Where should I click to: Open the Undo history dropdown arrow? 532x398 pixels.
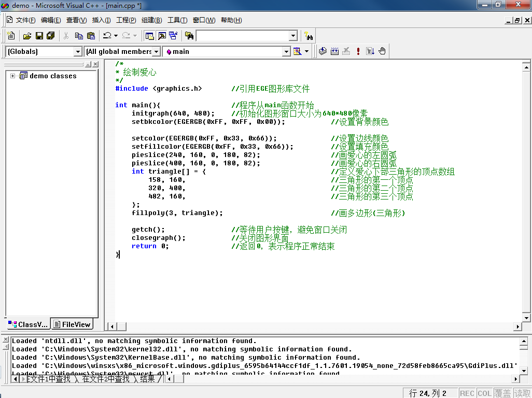click(116, 36)
